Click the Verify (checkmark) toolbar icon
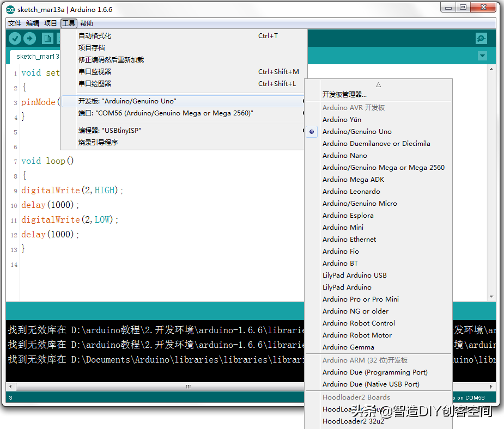The height and width of the screenshot is (429, 504). (15, 38)
